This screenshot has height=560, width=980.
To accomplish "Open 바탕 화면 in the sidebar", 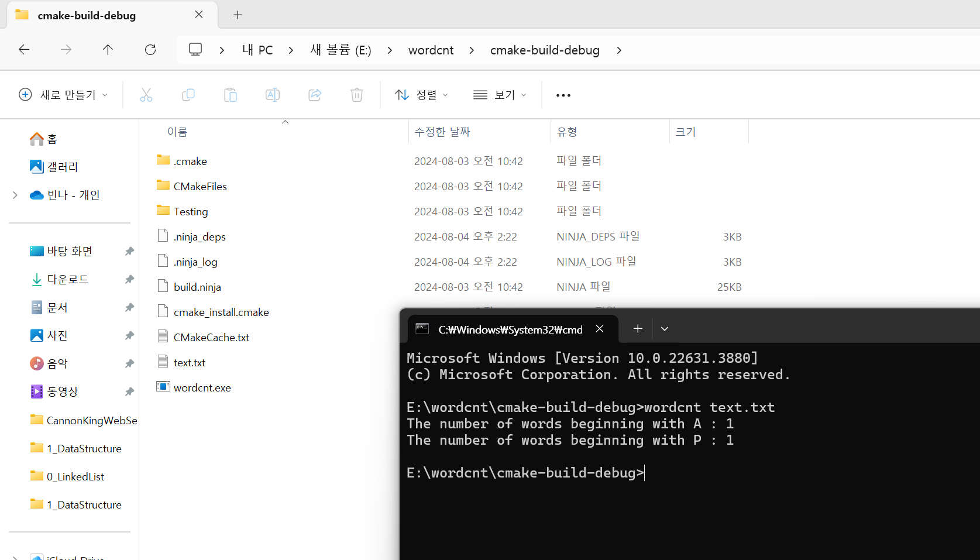I will point(61,251).
